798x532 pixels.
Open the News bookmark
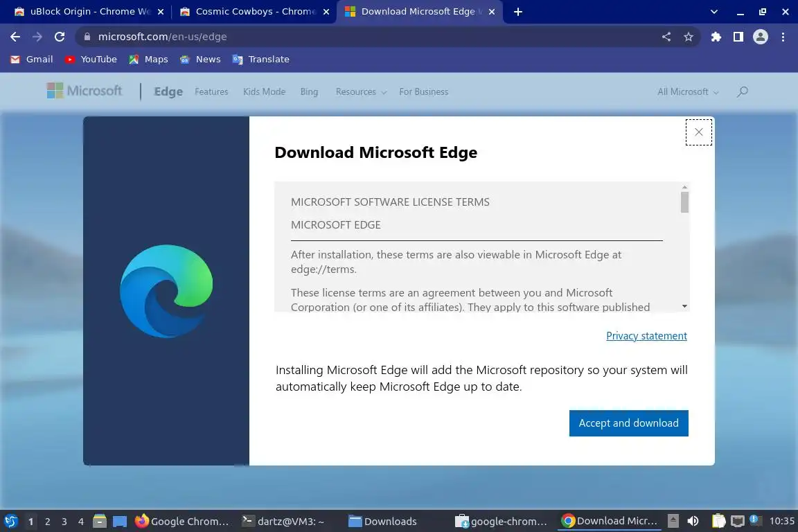point(200,59)
